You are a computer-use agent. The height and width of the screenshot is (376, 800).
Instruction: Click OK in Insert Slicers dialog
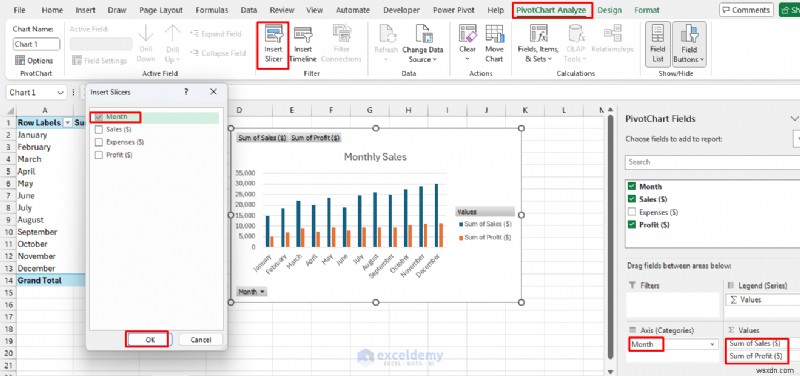149,340
